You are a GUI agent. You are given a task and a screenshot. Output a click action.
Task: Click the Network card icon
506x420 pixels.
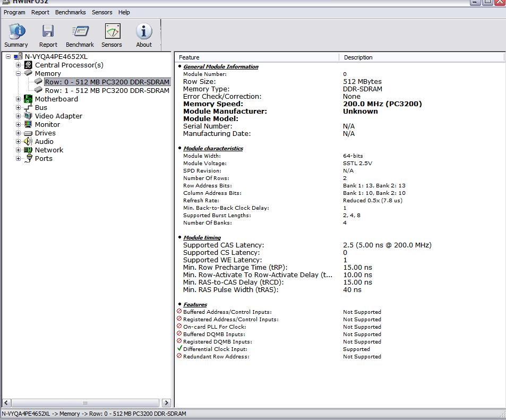point(28,150)
